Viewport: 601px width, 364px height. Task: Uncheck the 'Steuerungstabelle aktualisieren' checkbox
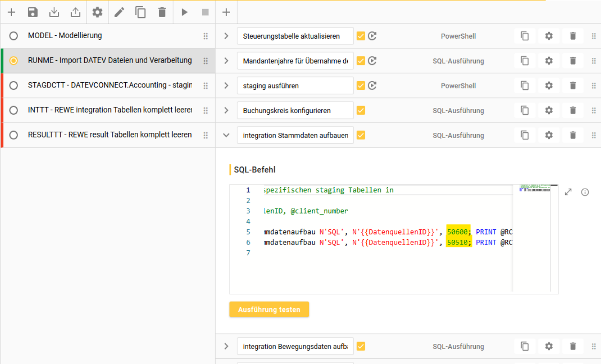point(361,36)
